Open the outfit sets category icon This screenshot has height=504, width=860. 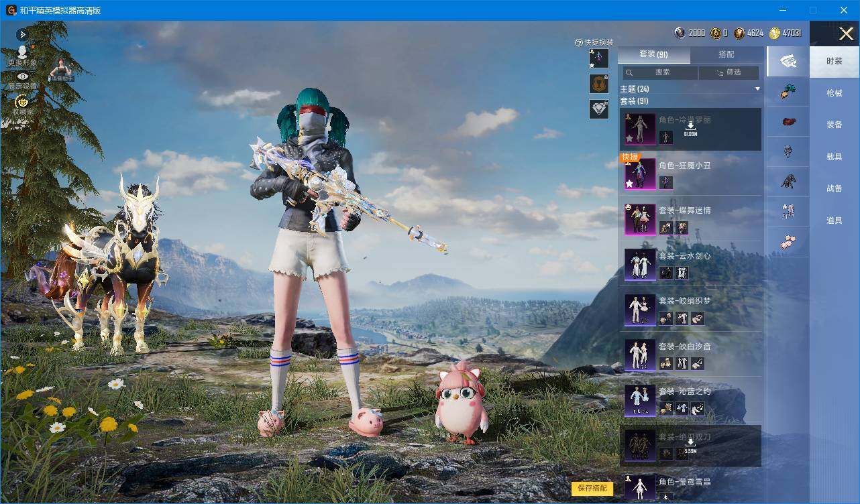(x=788, y=62)
